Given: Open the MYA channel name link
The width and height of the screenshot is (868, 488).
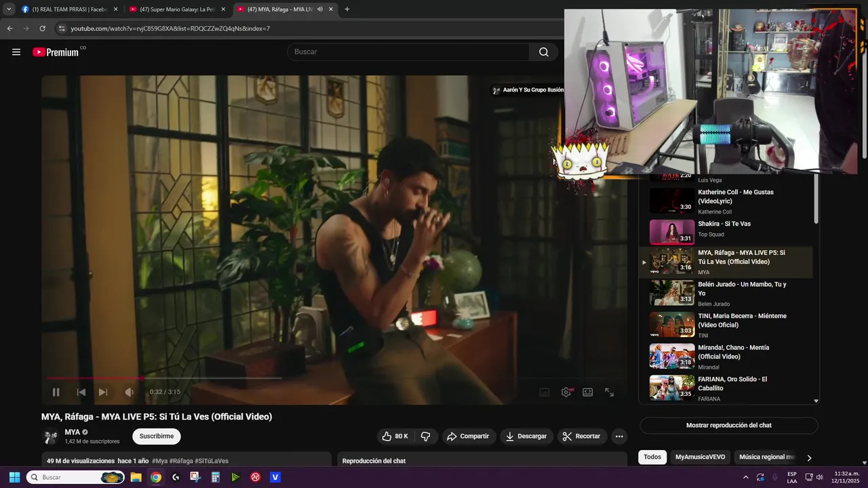Looking at the screenshot, I should [x=73, y=432].
